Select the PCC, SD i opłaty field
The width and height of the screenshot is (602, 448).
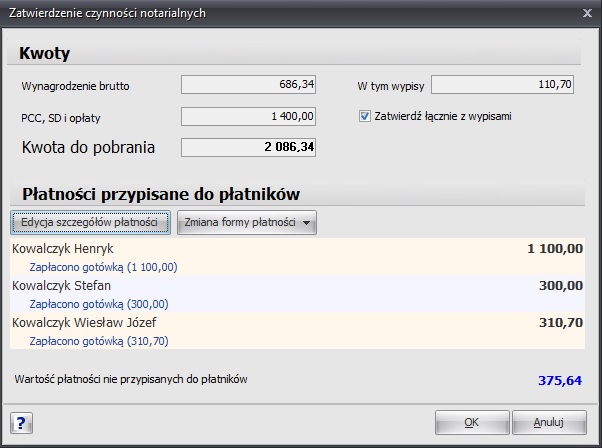249,117
